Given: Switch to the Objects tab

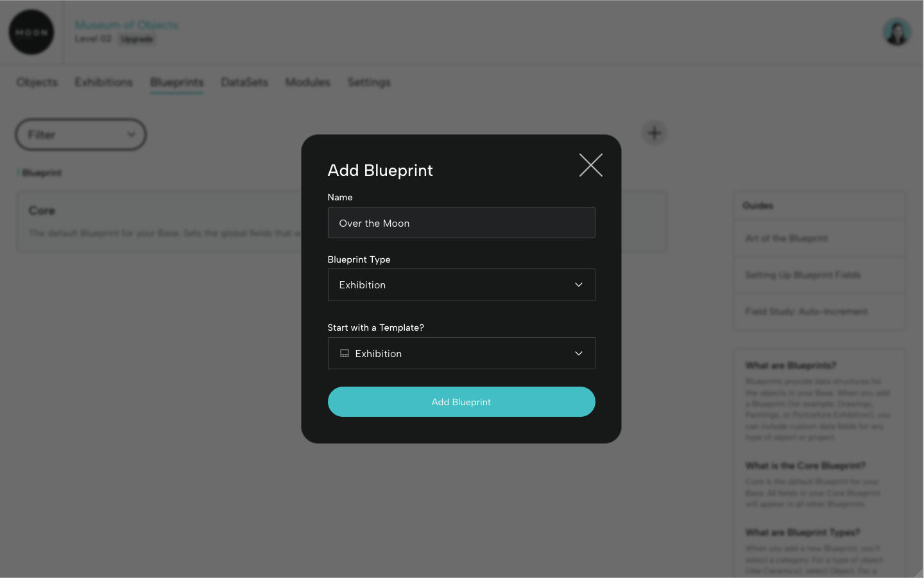Looking at the screenshot, I should click(37, 82).
